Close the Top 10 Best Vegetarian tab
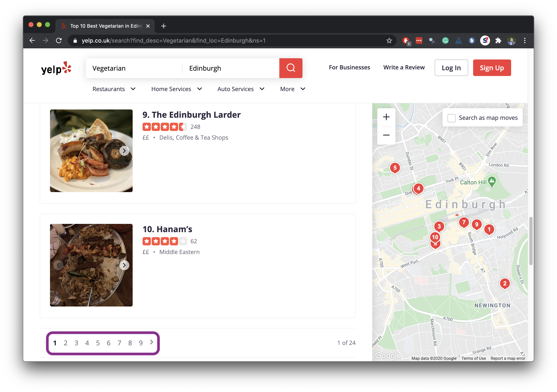The image size is (557, 392). tap(148, 26)
